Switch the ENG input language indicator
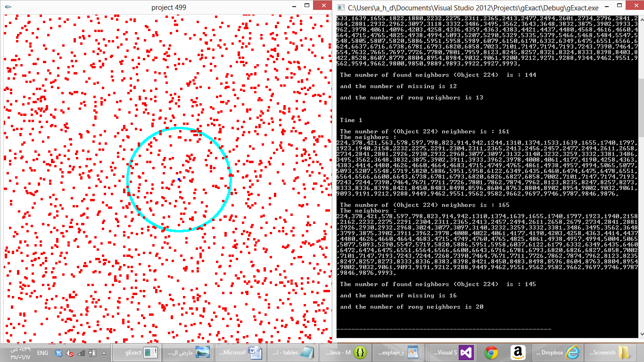The image size is (644, 362). click(x=42, y=353)
